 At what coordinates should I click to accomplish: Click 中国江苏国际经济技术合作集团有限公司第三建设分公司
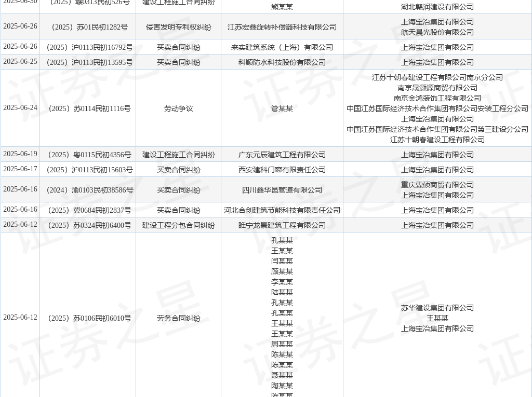[x=437, y=129]
